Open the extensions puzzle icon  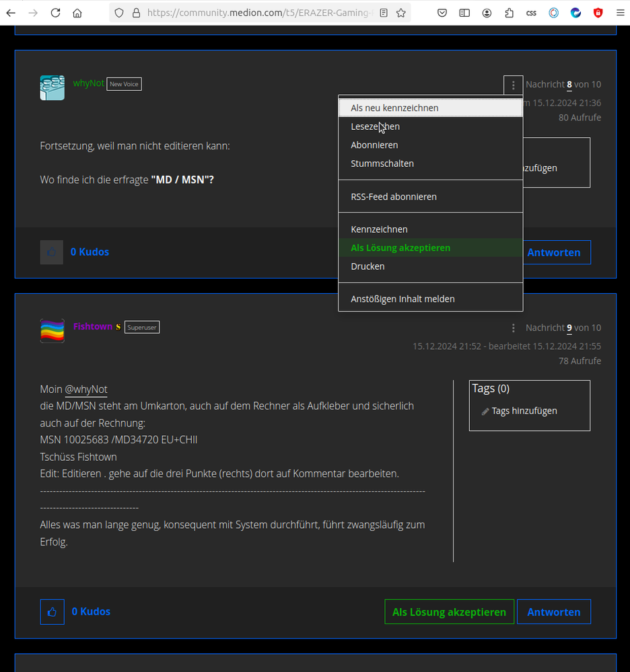tap(509, 13)
